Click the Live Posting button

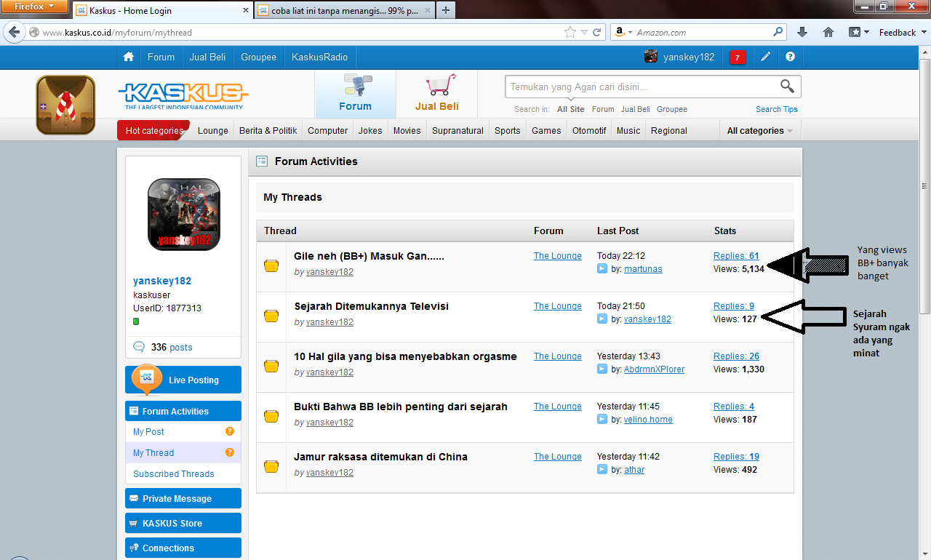[183, 380]
